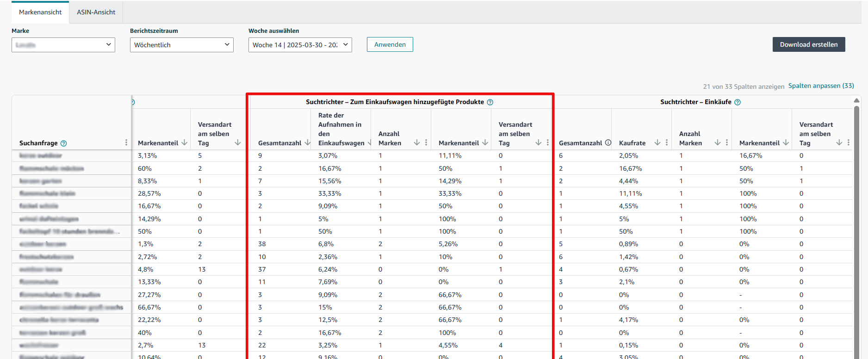Sort by Kaufrate using its arrow icon
Viewport: 868px width, 359px height.
[x=657, y=142]
